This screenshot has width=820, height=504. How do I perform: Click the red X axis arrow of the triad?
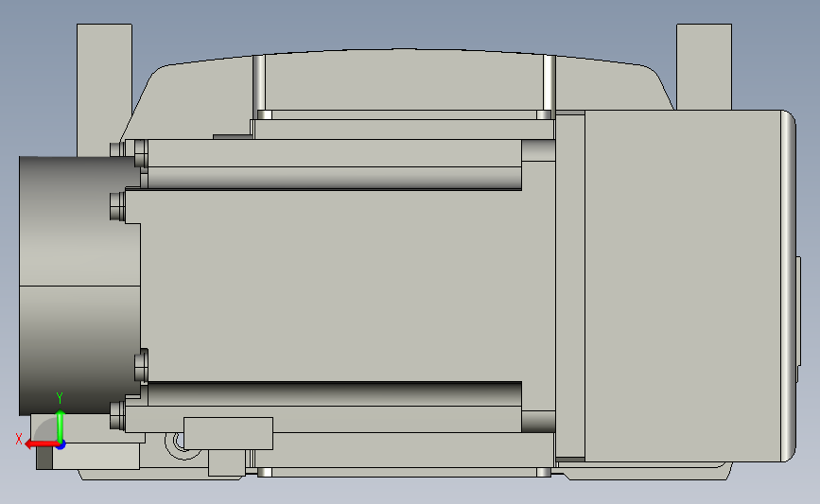(x=41, y=444)
